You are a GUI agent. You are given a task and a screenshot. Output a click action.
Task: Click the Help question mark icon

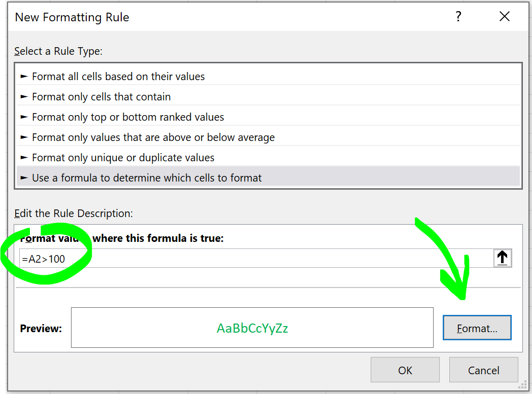[458, 16]
